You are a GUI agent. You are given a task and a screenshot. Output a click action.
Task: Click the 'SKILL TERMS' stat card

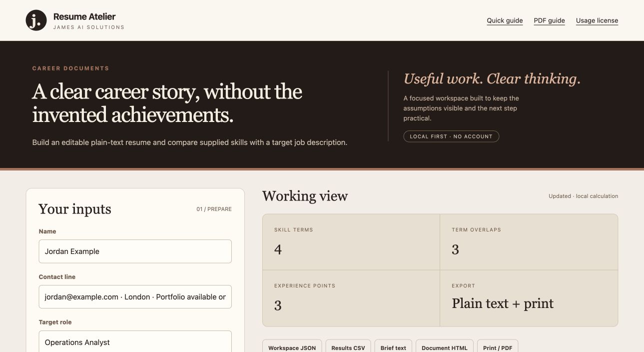351,242
